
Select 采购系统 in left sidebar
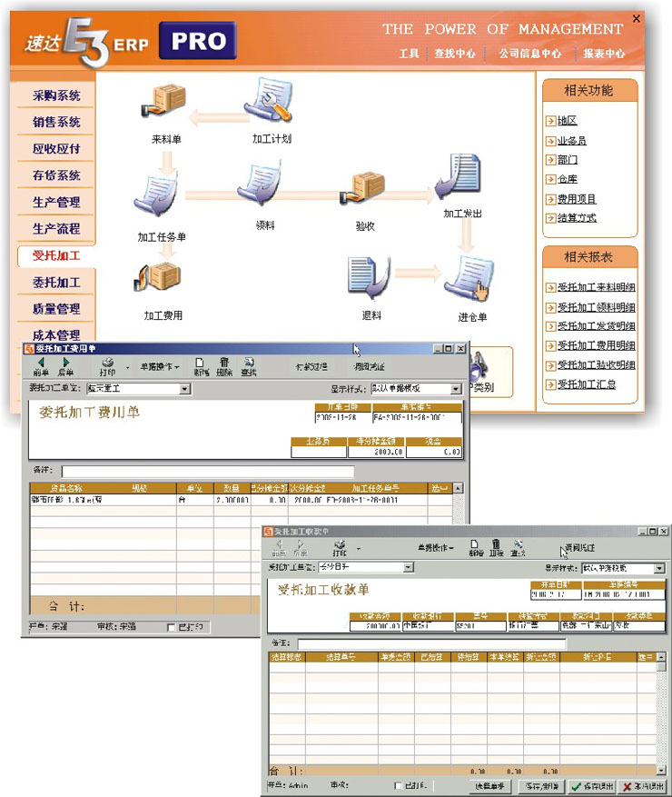(56, 95)
